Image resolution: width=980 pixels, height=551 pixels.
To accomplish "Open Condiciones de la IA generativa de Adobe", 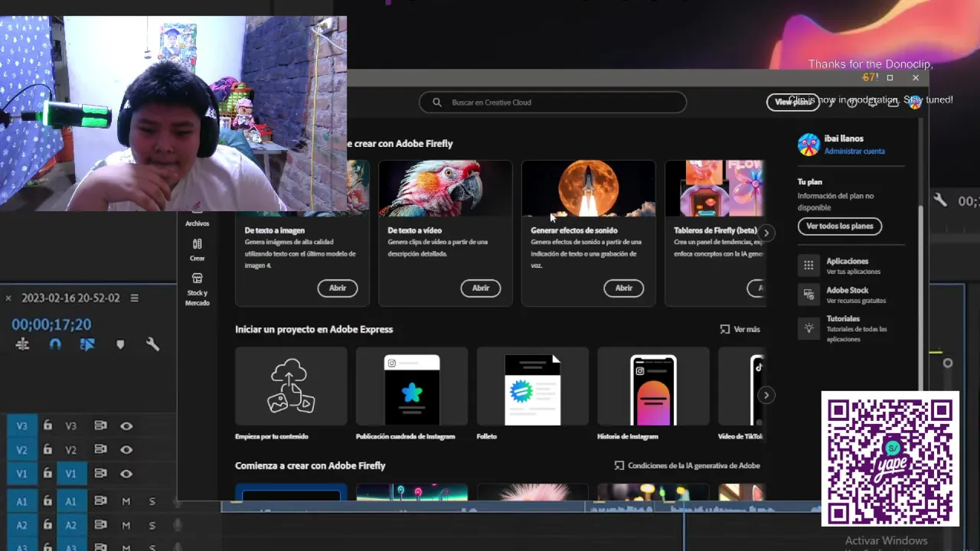I will pos(687,465).
